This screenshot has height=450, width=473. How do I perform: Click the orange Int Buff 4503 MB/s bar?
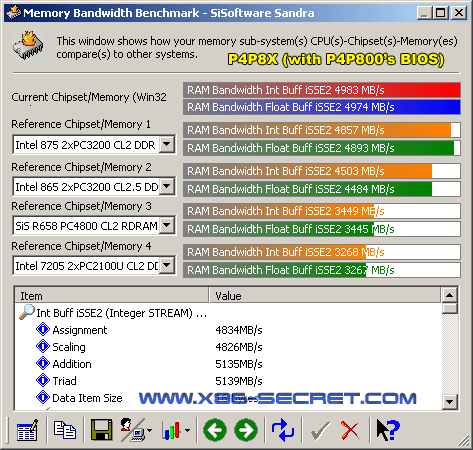click(322, 171)
